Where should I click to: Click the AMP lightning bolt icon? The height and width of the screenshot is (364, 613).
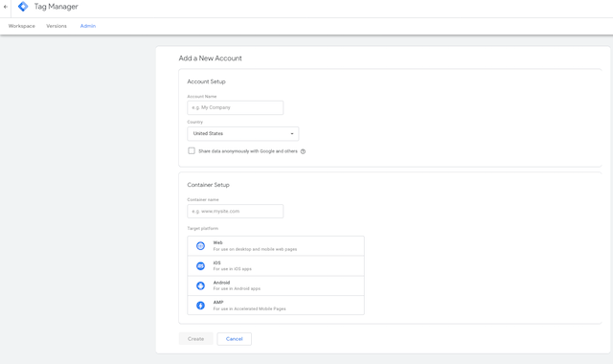(200, 306)
